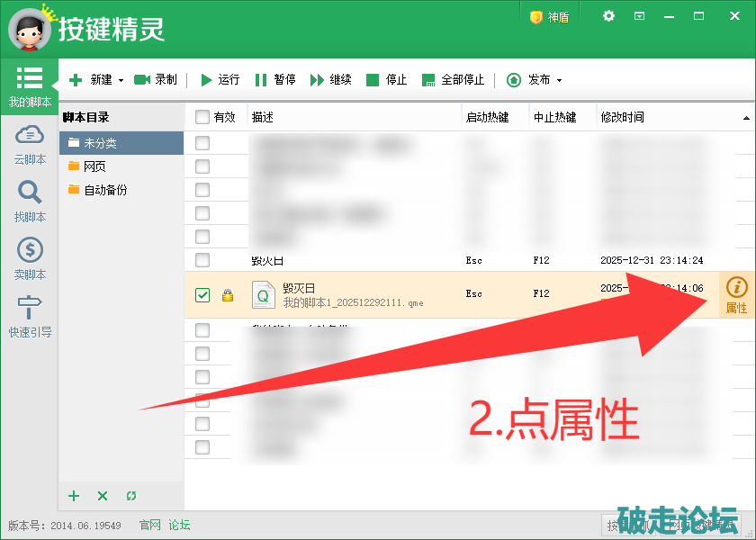Open the 快速引导 quick guide

(x=30, y=316)
